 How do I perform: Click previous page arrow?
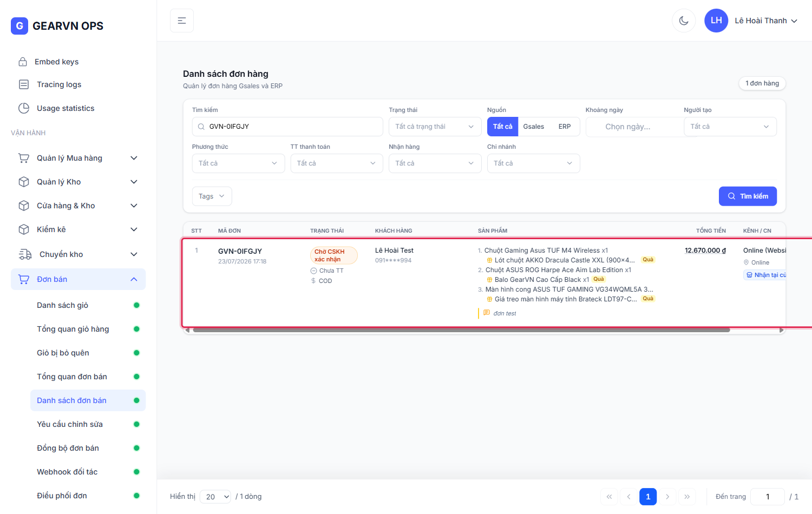(x=628, y=497)
